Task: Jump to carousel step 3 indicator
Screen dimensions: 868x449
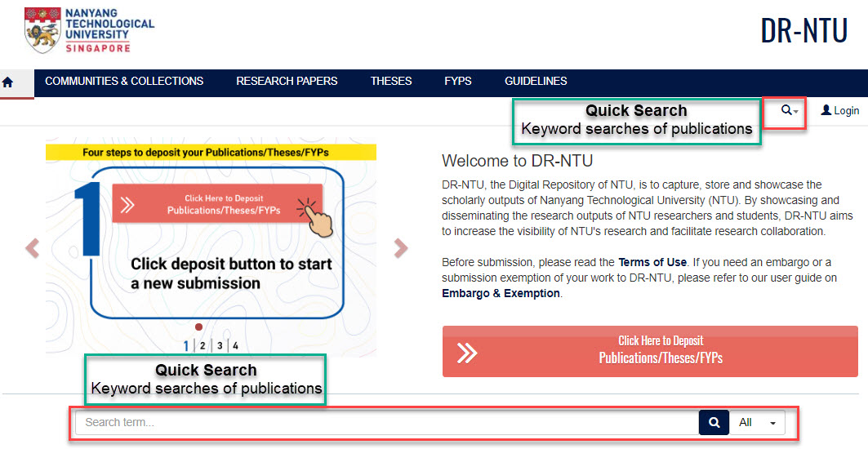Action: coord(219,345)
